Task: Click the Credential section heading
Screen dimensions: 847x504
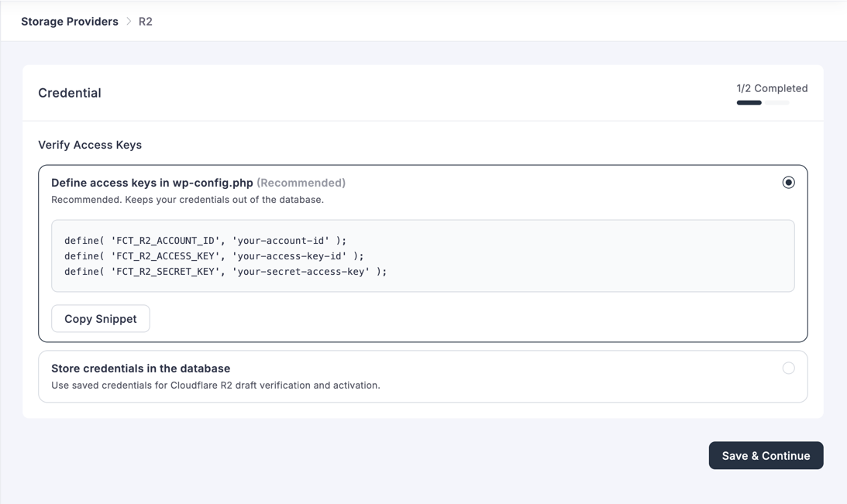Action: (70, 92)
